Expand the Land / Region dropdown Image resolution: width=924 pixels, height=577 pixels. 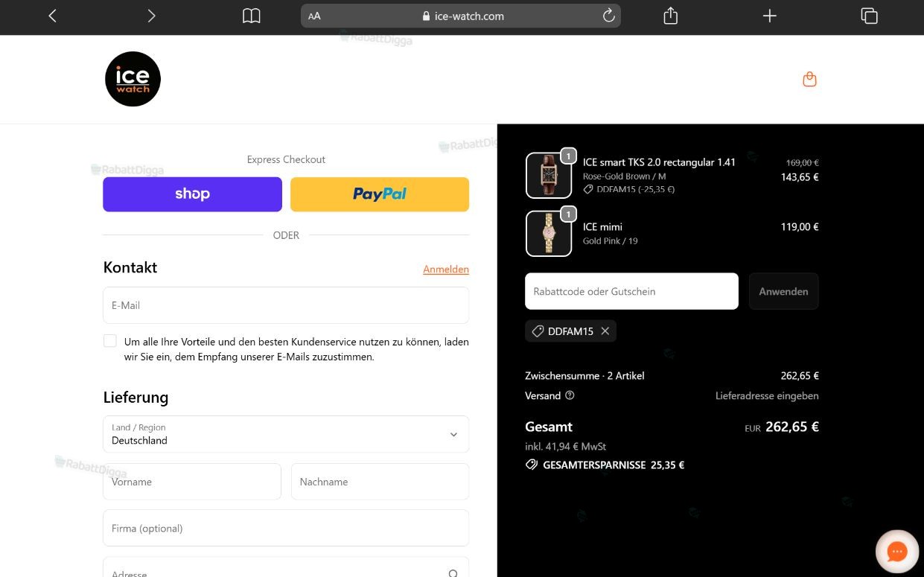286,434
